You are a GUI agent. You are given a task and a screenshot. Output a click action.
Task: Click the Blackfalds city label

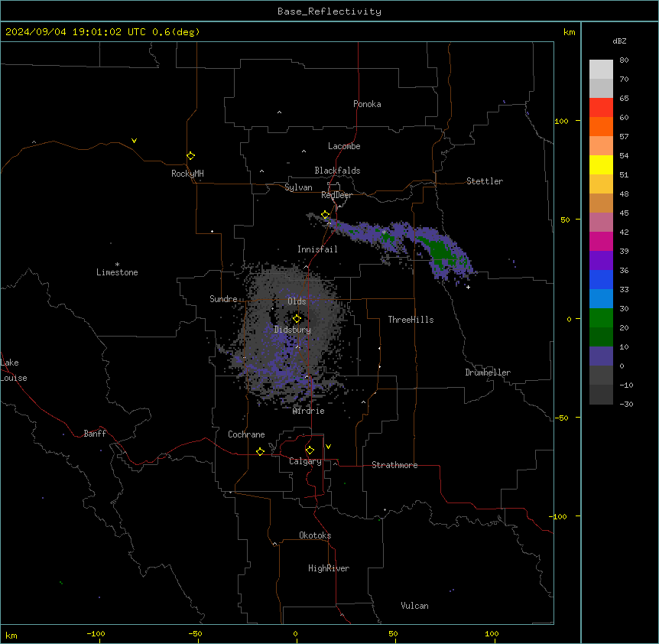pos(337,171)
